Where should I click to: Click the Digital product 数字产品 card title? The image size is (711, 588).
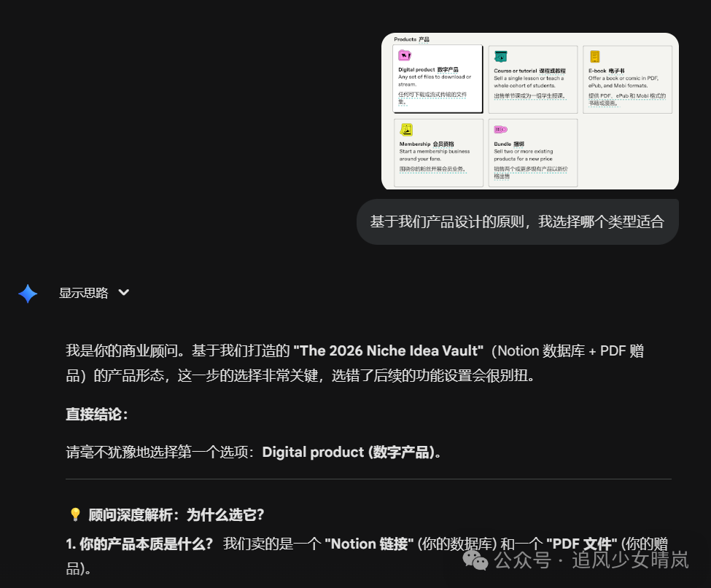[x=428, y=69]
